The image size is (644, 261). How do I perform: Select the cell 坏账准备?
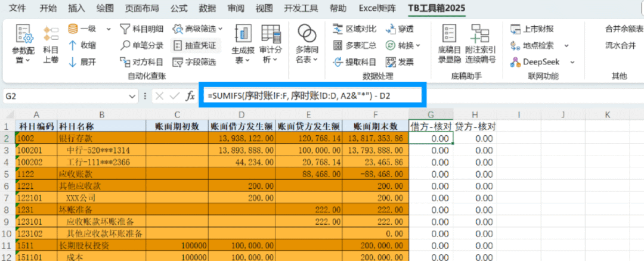(101, 210)
